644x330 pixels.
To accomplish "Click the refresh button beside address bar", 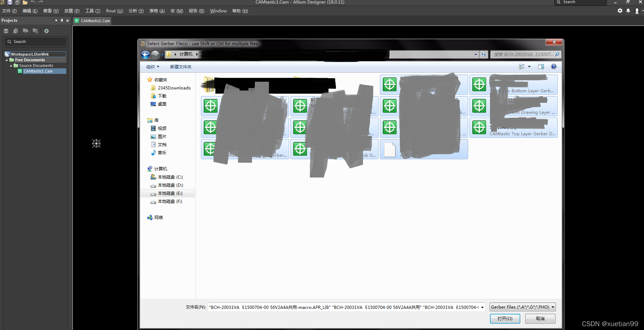I will pyautogui.click(x=484, y=55).
